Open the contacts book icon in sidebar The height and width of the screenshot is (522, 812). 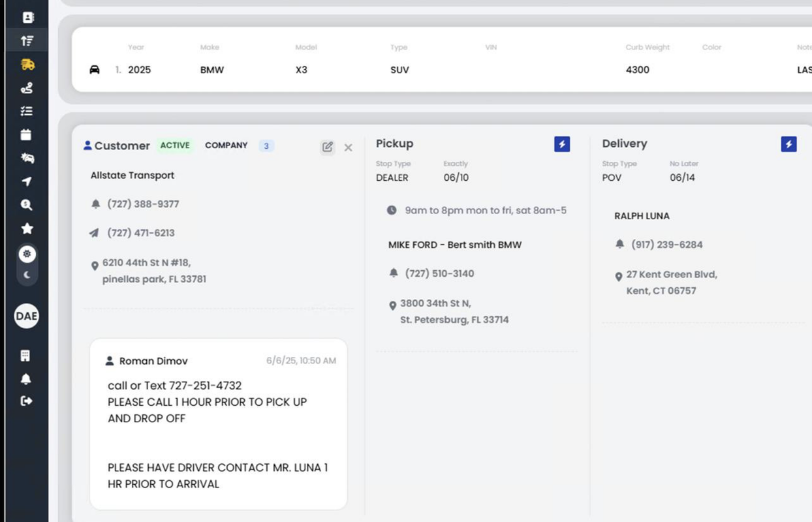(27, 18)
